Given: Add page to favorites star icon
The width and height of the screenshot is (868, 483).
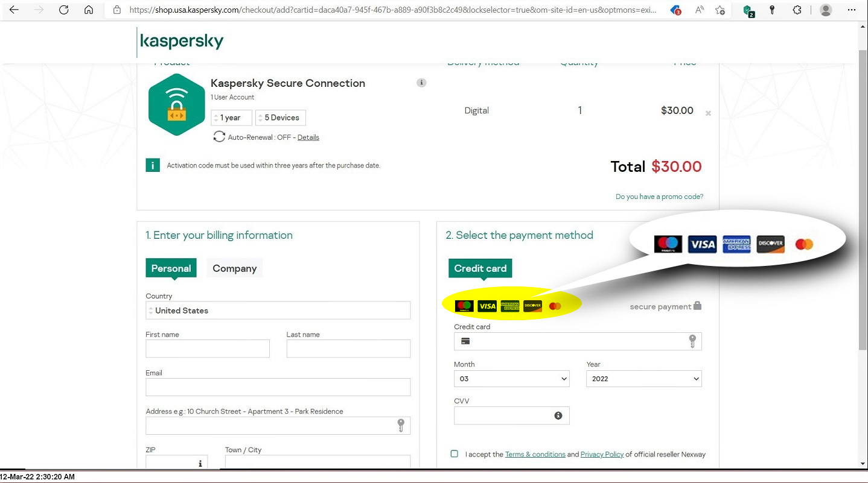Looking at the screenshot, I should (720, 10).
